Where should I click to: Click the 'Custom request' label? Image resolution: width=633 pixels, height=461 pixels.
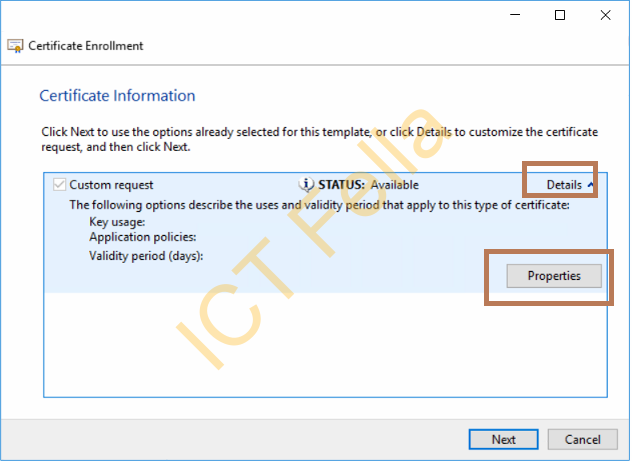pyautogui.click(x=111, y=185)
